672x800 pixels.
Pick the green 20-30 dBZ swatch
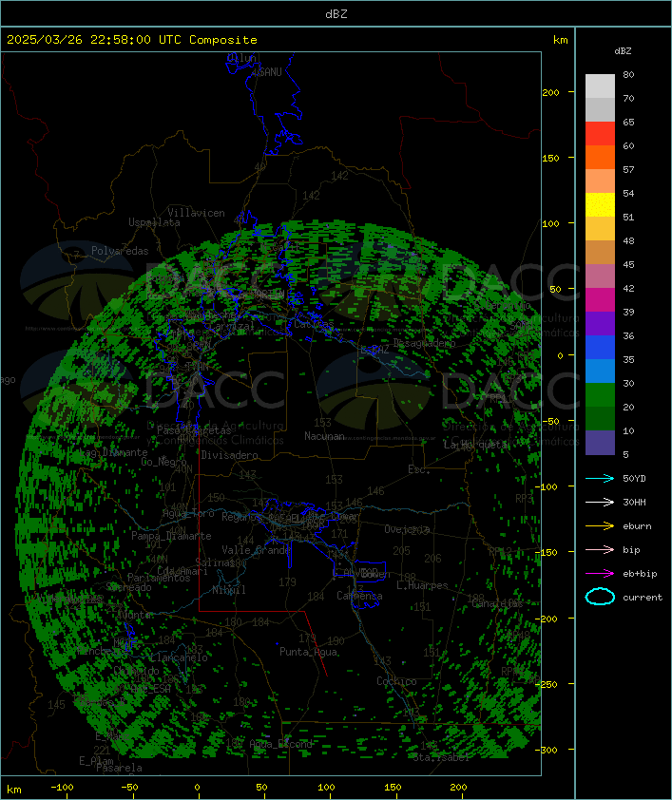pos(600,395)
